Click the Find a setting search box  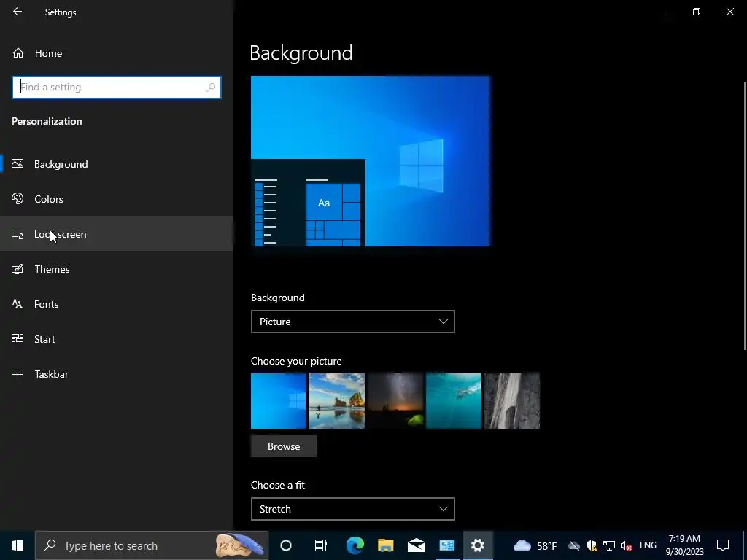tap(117, 87)
